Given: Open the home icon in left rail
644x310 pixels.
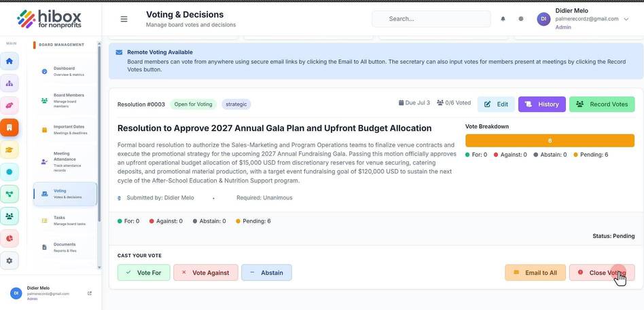Looking at the screenshot, I should pos(10,61).
